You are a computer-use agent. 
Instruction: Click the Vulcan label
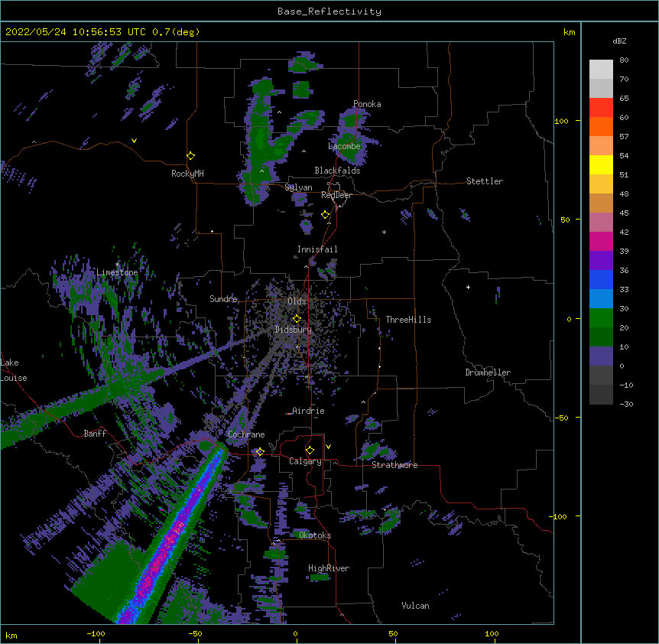click(x=415, y=606)
